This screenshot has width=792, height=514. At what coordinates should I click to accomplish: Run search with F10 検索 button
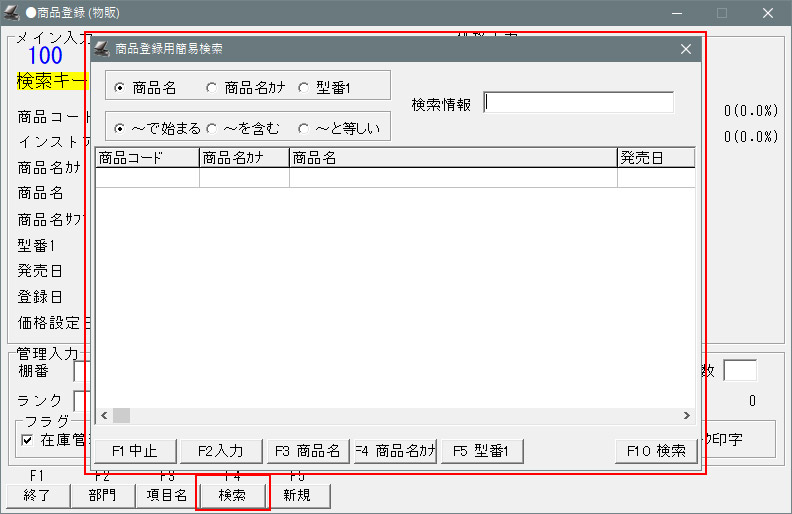(x=655, y=451)
